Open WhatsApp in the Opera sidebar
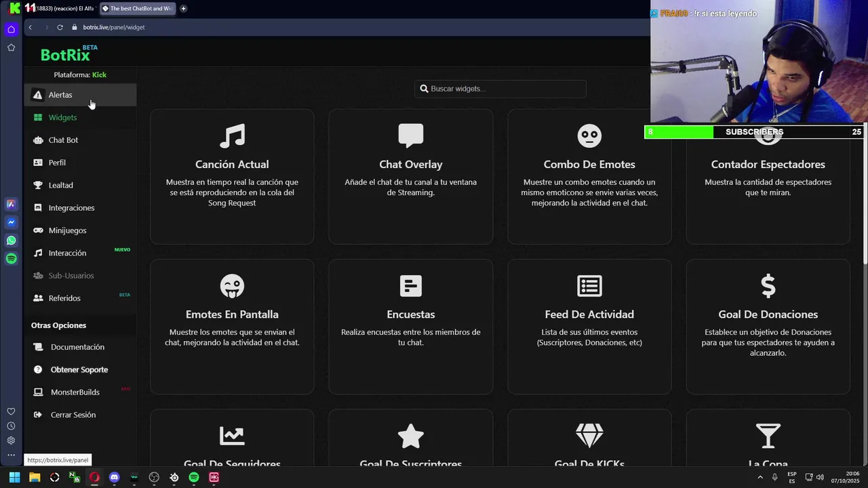Image resolution: width=868 pixels, height=488 pixels. pos(11,241)
